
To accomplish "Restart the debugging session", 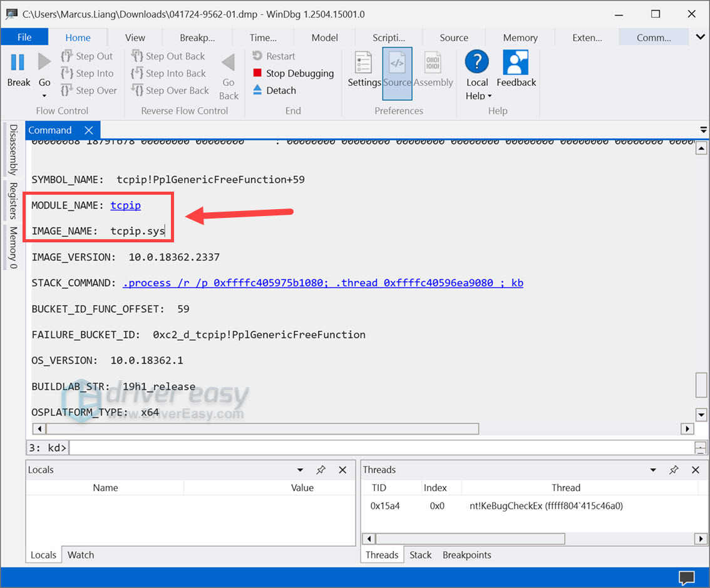I will (274, 56).
